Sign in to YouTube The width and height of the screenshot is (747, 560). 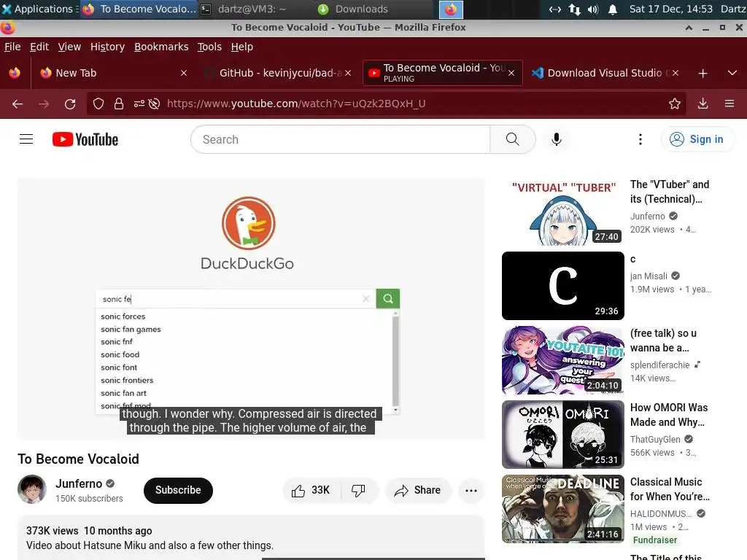coord(697,139)
